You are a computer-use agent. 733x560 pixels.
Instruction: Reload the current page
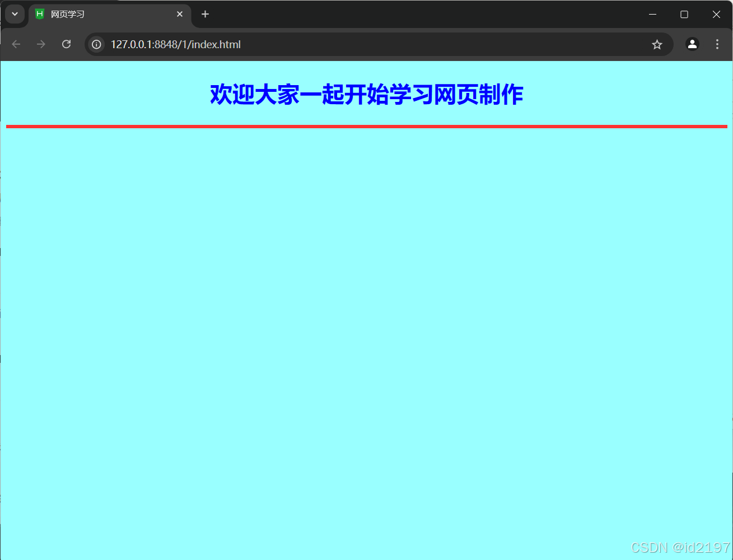66,44
